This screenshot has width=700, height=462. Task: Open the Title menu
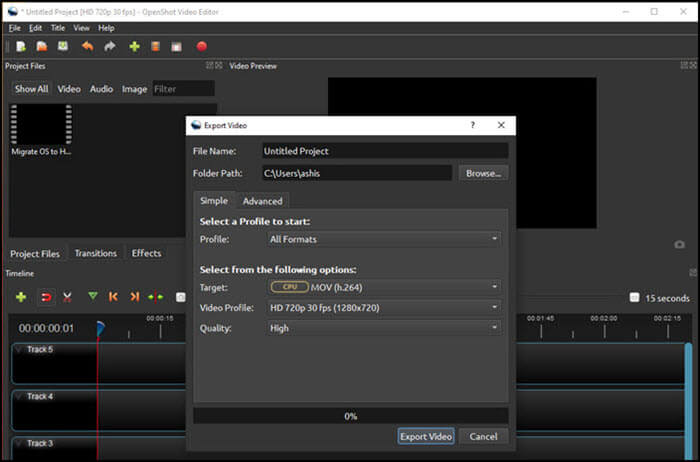[58, 28]
